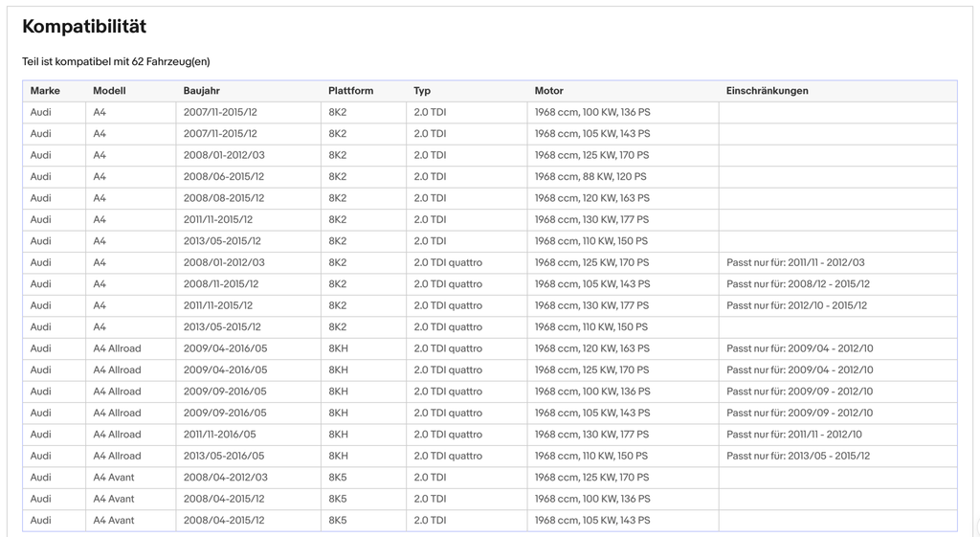Select the A4 2008/01-2012/03 2.0 TDI row

pos(490,155)
